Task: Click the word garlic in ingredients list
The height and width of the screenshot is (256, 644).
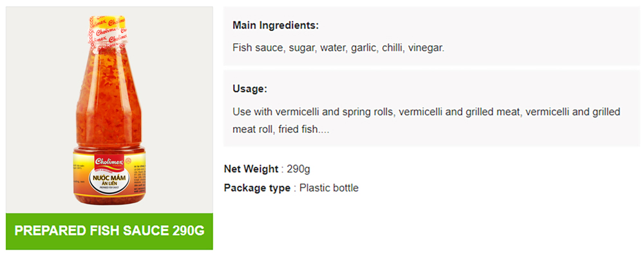Action: coord(364,48)
